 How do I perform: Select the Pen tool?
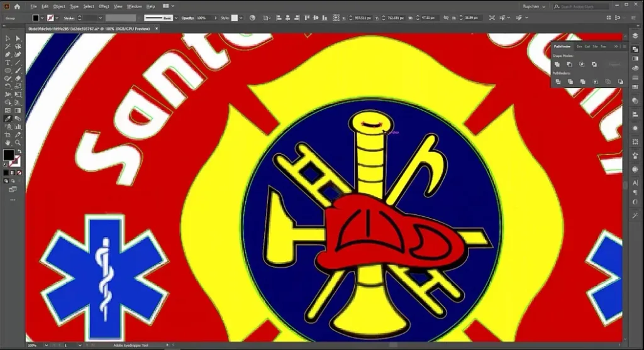[8, 54]
